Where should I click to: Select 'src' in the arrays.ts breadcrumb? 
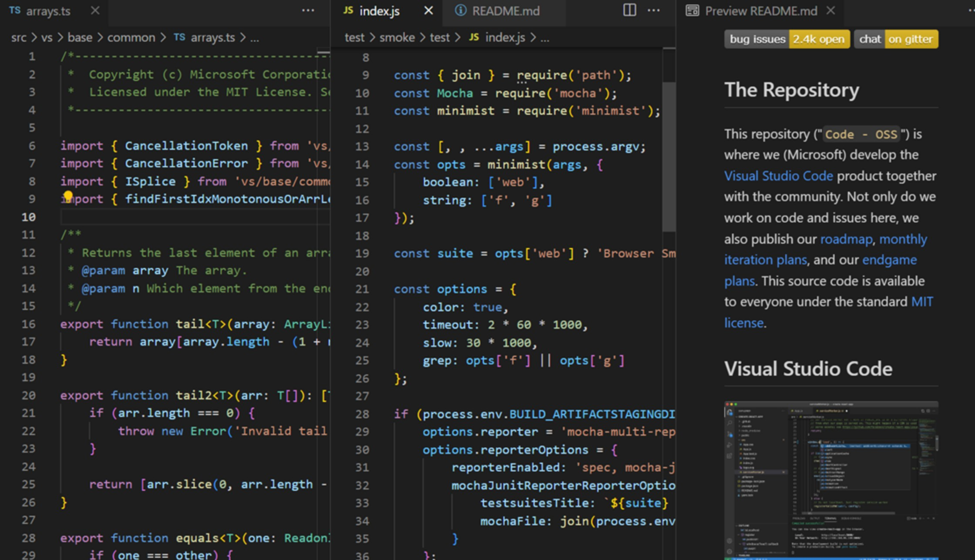click(x=19, y=38)
